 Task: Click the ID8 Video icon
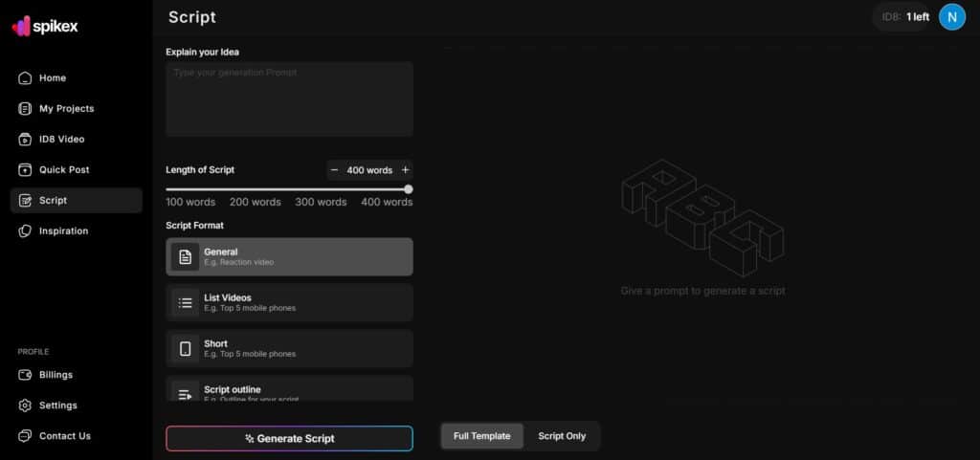click(25, 140)
